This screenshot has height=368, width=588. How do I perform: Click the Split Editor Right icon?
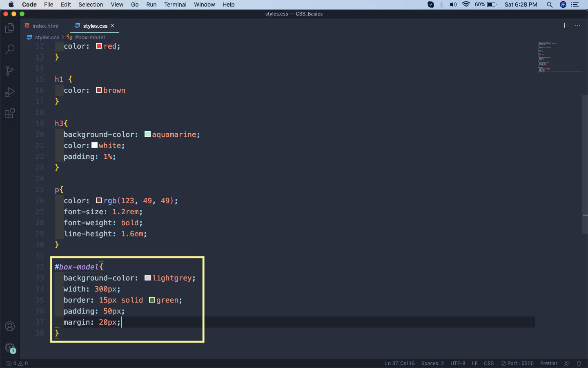(x=564, y=26)
